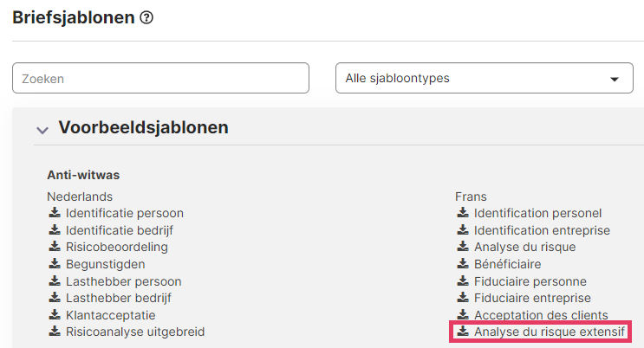Open the Begunstigden template link

tap(106, 264)
